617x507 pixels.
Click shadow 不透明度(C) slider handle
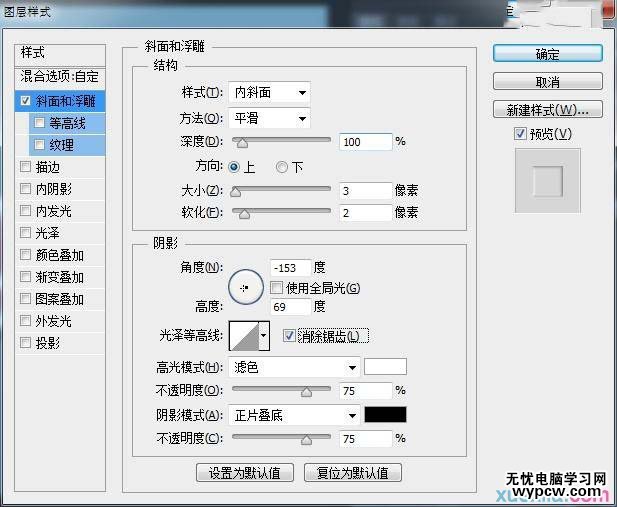coord(307,439)
